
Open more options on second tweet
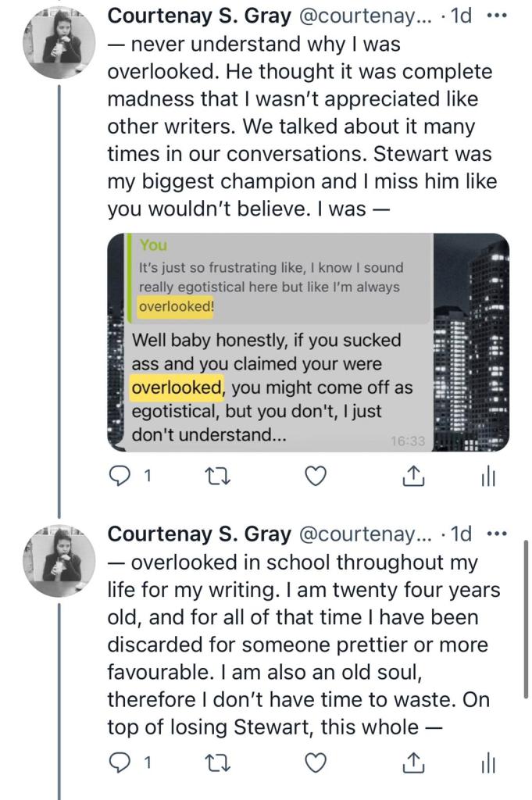(x=496, y=534)
